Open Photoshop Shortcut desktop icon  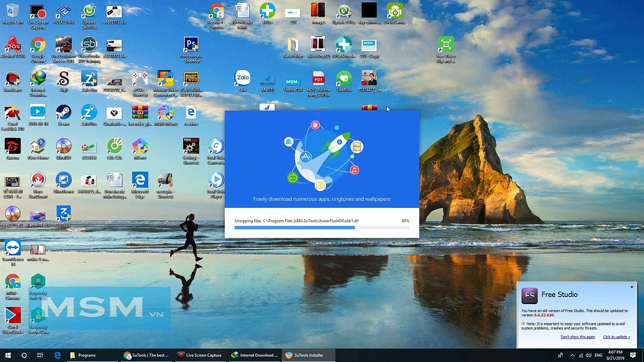pos(191,50)
